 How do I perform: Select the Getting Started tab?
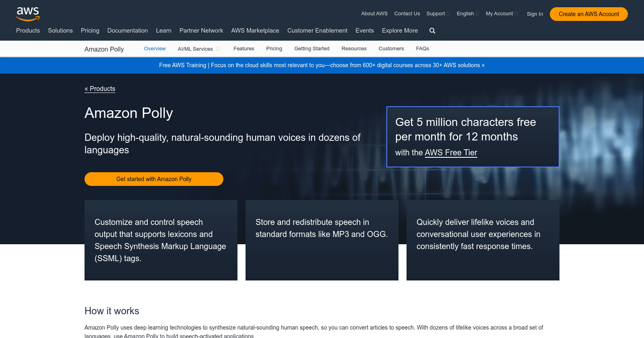point(312,49)
